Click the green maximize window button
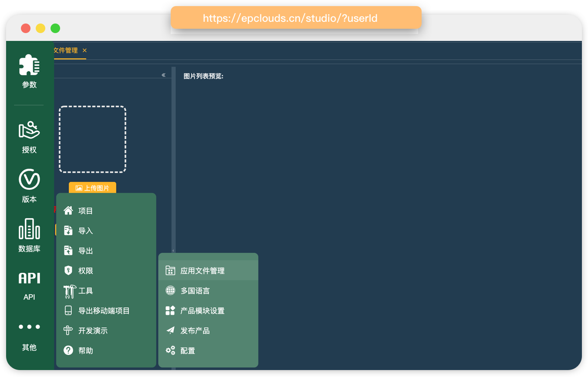The image size is (588, 377). (x=55, y=28)
